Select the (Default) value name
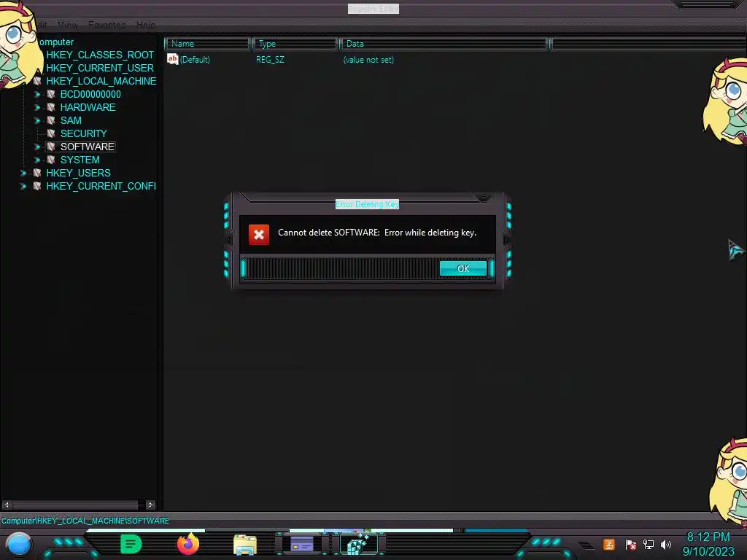Screen dimensions: 747x560 pos(195,60)
